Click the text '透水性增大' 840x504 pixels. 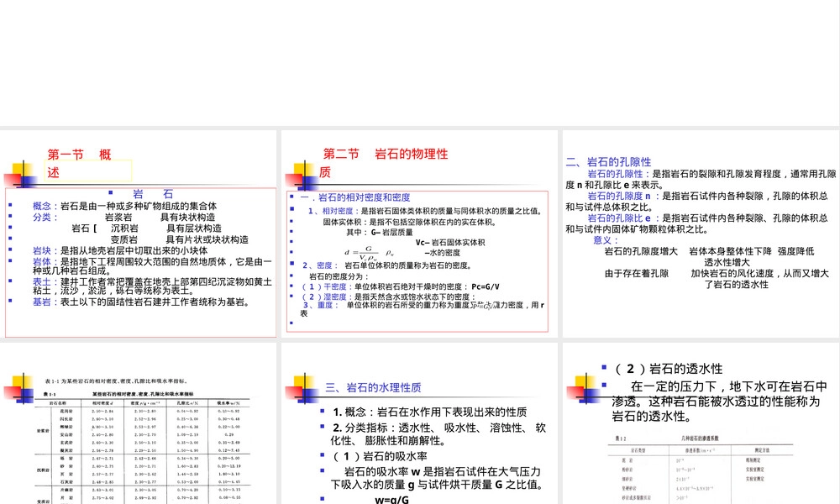[727, 262]
